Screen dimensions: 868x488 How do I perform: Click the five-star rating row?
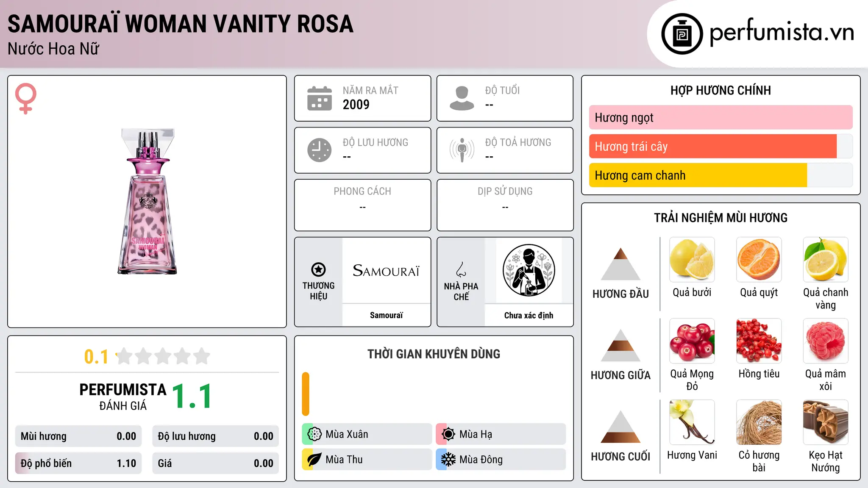tap(163, 356)
